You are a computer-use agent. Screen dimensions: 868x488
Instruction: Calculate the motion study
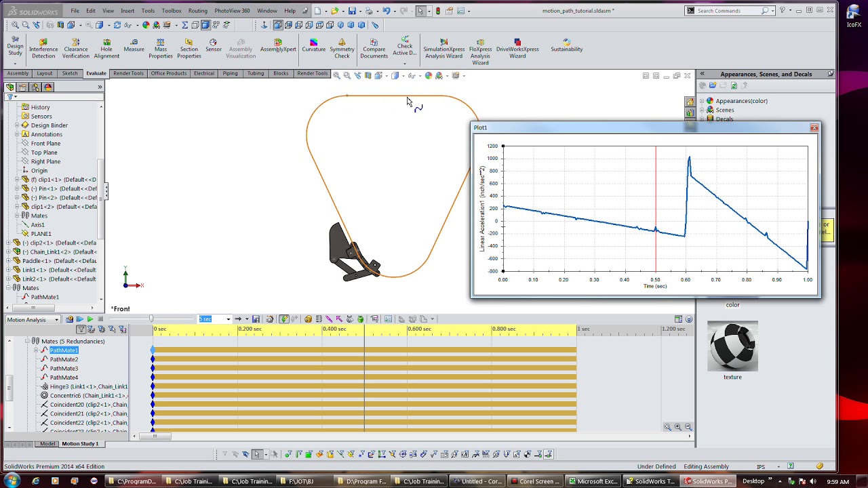(69, 319)
